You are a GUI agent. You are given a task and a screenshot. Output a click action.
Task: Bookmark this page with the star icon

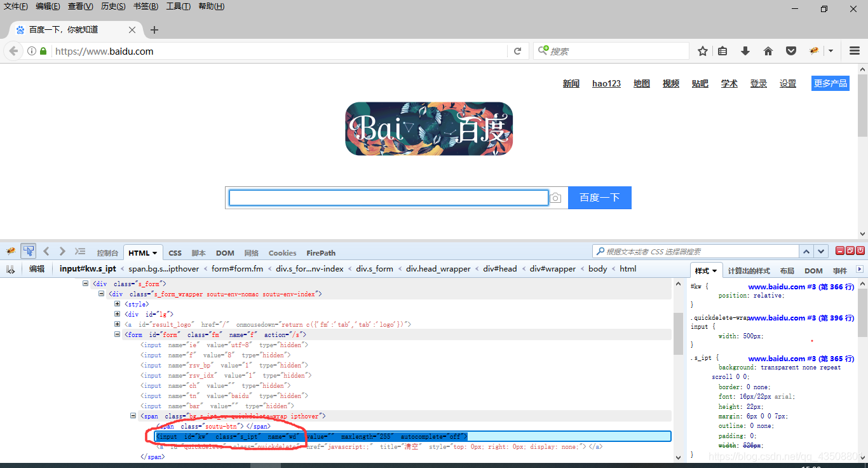pyautogui.click(x=702, y=52)
